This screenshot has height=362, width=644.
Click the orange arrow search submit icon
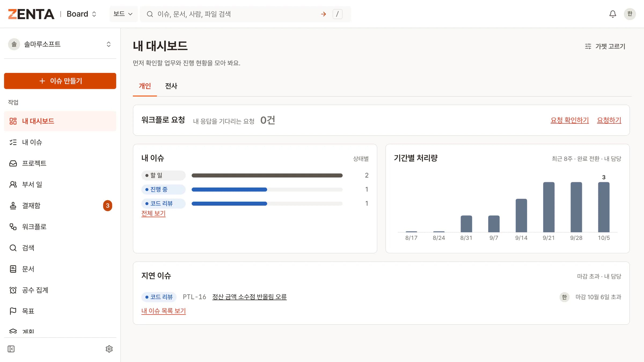pos(324,14)
